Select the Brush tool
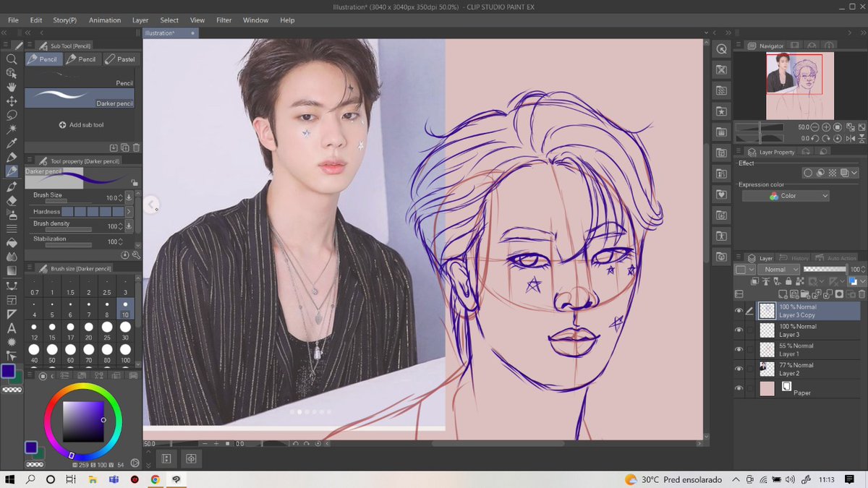 tap(12, 186)
